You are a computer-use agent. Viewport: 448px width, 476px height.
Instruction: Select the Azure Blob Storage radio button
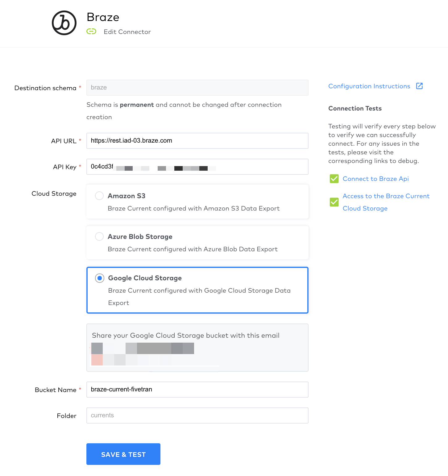point(99,236)
